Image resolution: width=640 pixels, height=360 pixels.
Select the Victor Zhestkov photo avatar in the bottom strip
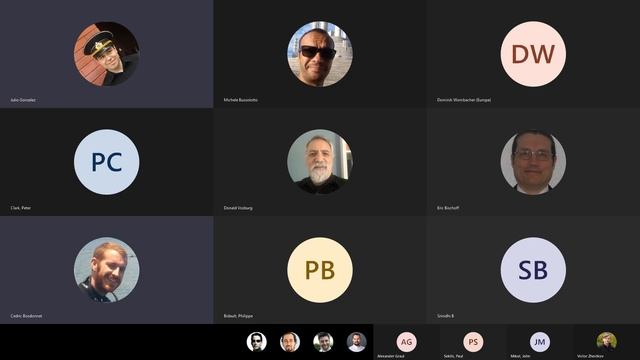pyautogui.click(x=607, y=341)
